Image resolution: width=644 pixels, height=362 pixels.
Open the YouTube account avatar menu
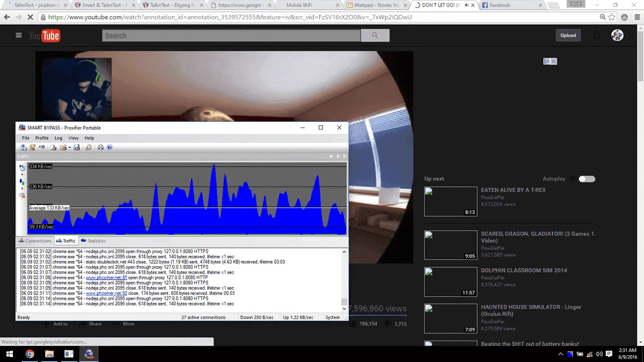tap(617, 35)
